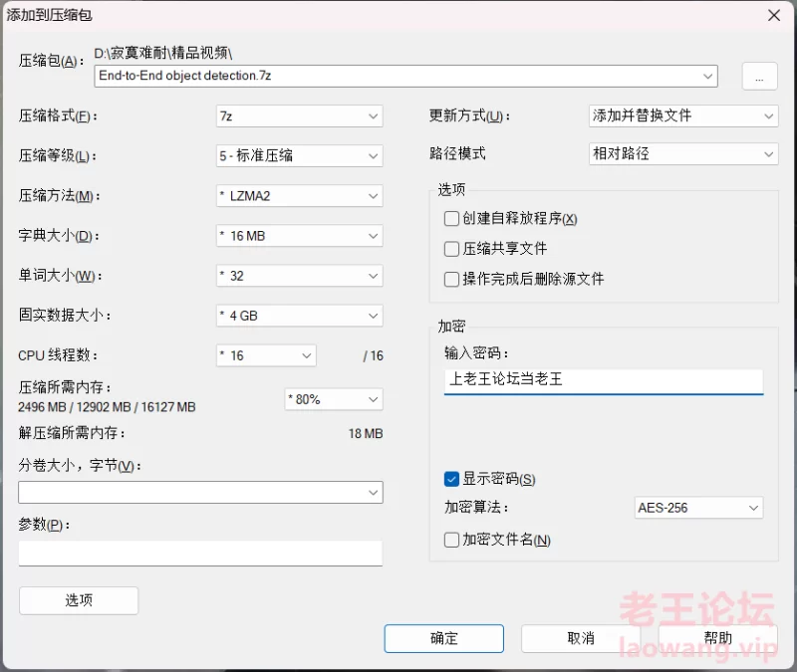This screenshot has height=672, width=797.
Task: Open the archive browse button with three dots
Action: coord(759,77)
